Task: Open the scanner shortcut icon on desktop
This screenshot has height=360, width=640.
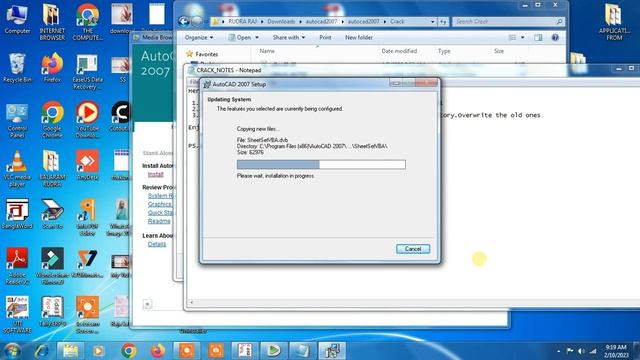Action: pos(52,214)
